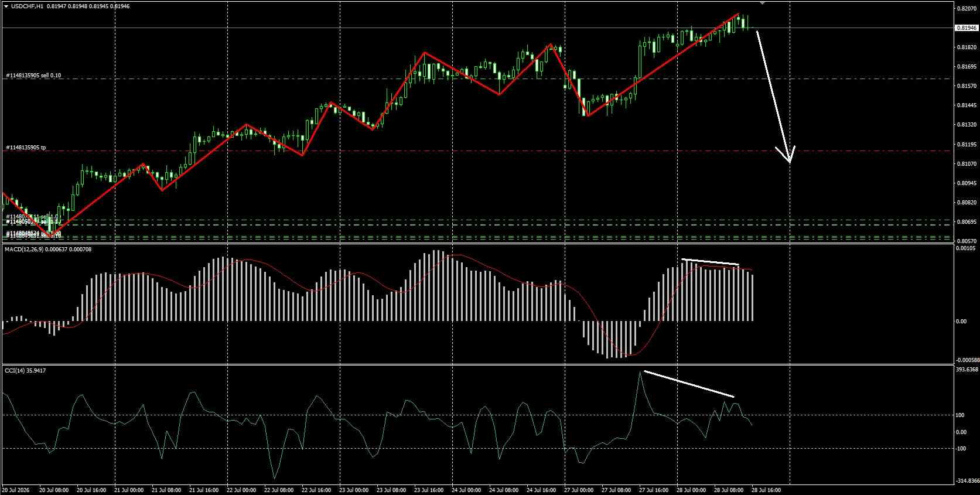This screenshot has width=980, height=495.
Task: Click CCI scale value -314.8366
Action: (x=967, y=481)
